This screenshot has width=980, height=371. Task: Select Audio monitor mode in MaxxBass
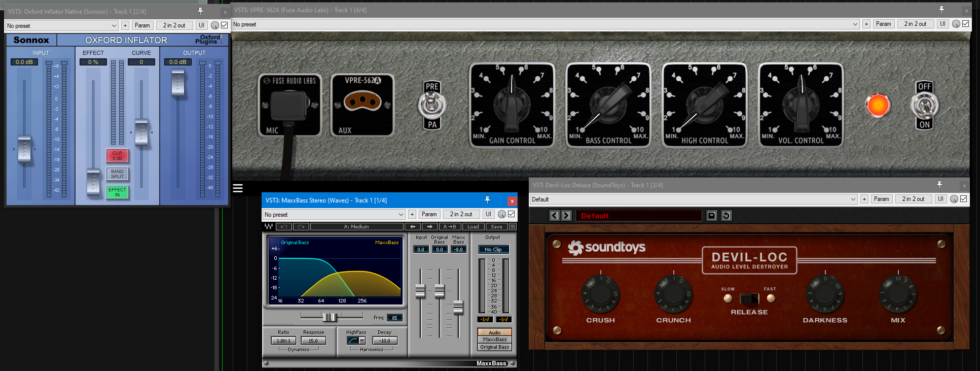[495, 332]
